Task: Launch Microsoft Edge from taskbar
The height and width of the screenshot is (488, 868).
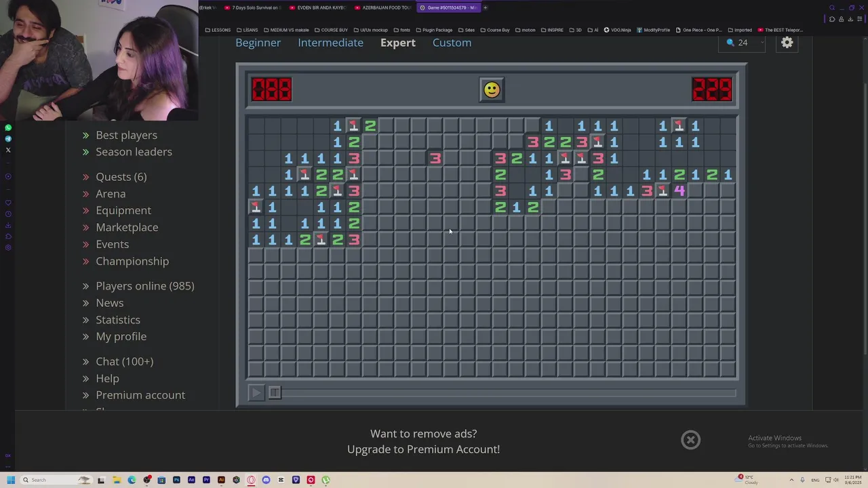Action: pos(132,480)
